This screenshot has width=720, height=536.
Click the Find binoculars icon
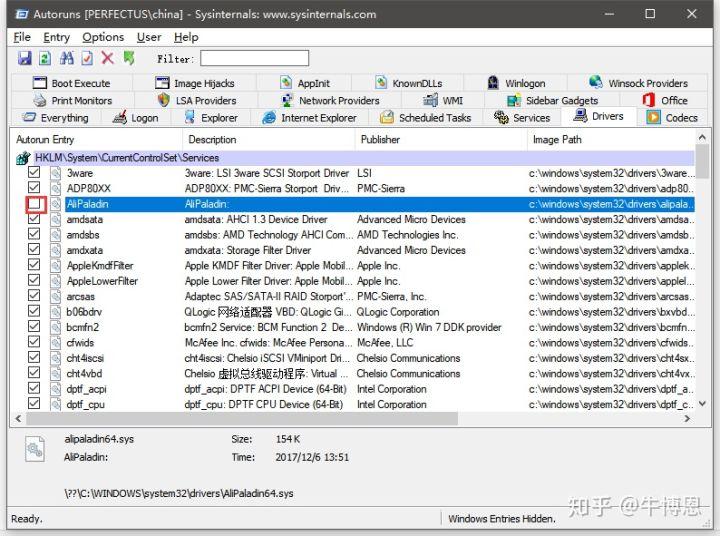point(66,58)
